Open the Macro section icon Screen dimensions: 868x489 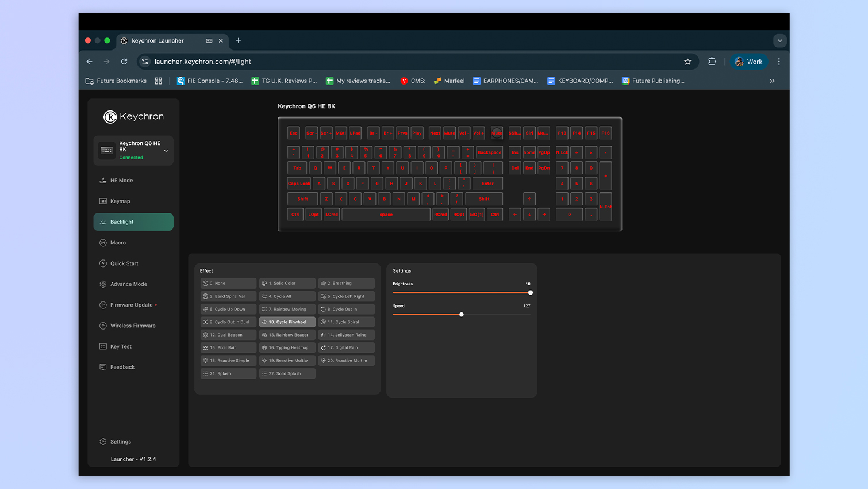[104, 242]
